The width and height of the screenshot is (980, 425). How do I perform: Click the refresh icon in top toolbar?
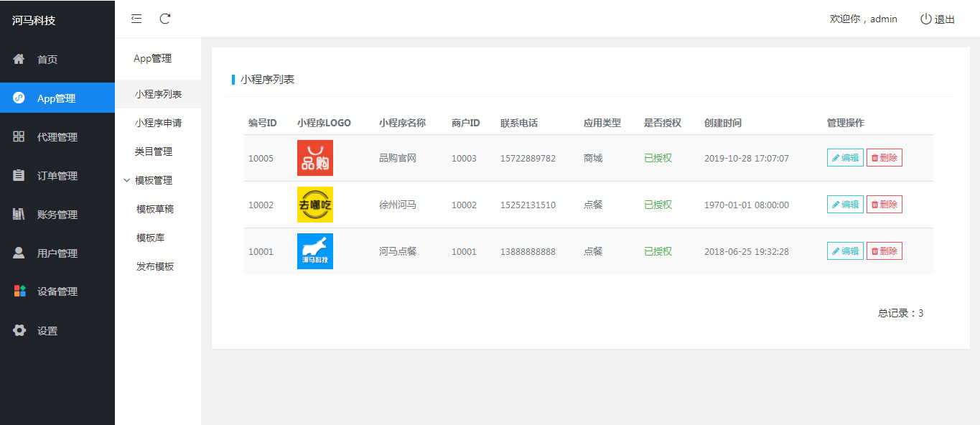165,19
